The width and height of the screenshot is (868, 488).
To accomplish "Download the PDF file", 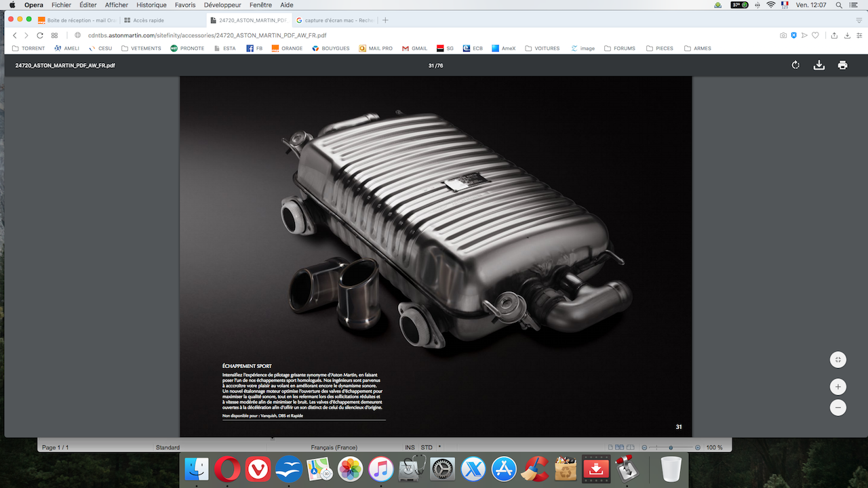I will click(819, 65).
